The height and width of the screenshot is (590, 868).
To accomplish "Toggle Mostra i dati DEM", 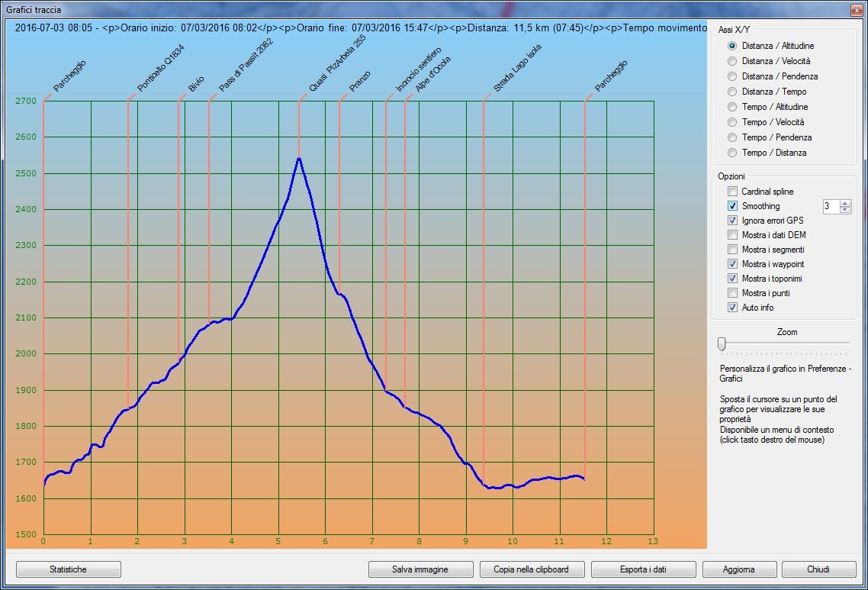I will [x=733, y=235].
